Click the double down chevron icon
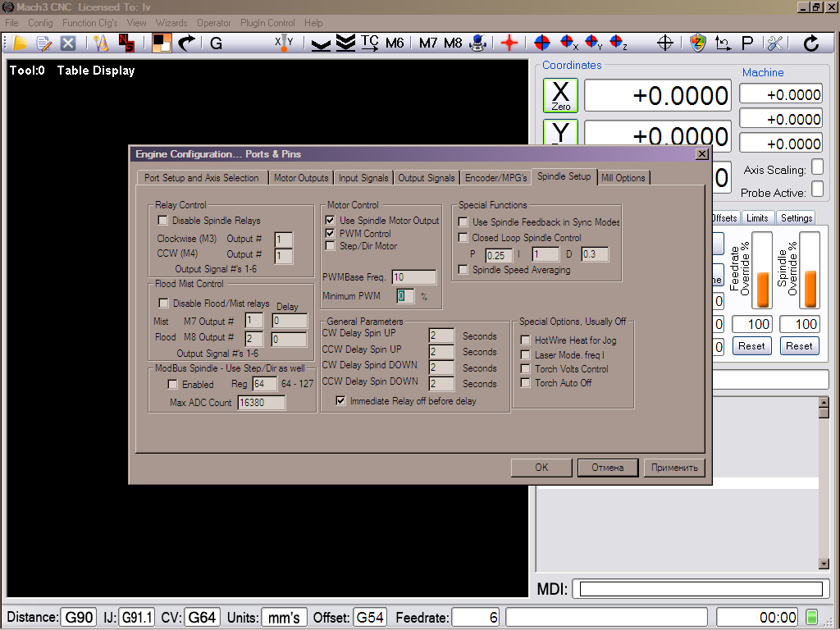Screen dimensions: 840x630 pos(345,43)
